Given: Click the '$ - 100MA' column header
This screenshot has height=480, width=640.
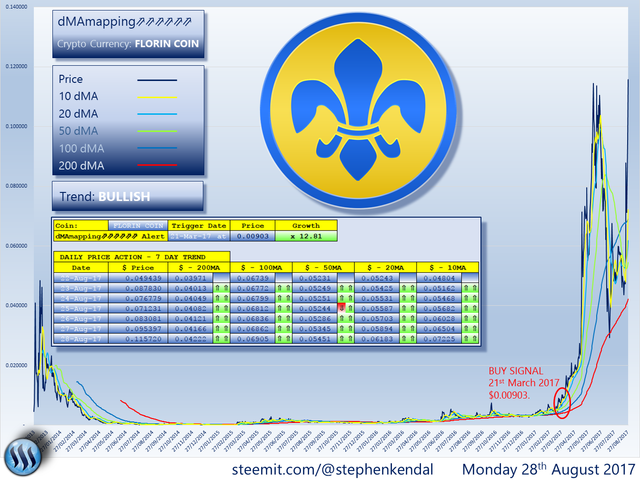Looking at the screenshot, I should click(261, 268).
